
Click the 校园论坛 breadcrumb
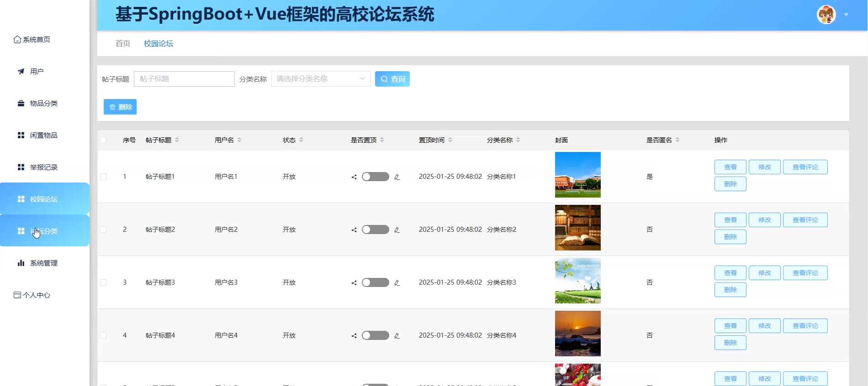(x=159, y=43)
